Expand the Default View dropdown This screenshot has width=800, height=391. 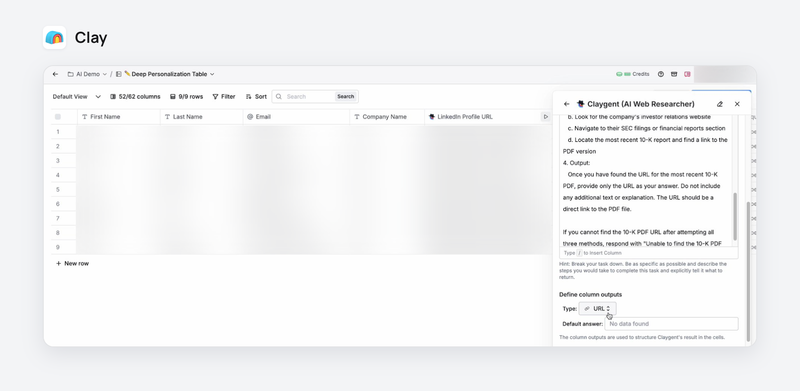[x=77, y=96]
